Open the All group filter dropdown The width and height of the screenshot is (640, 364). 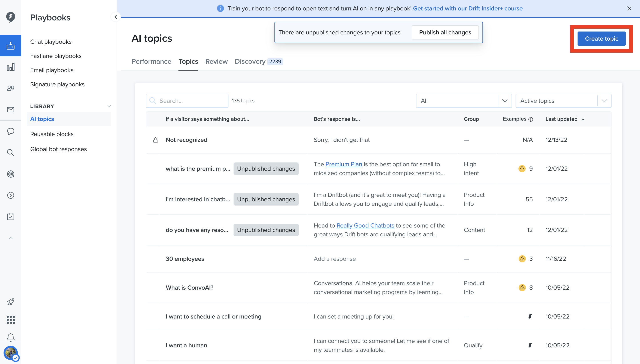[x=464, y=101]
